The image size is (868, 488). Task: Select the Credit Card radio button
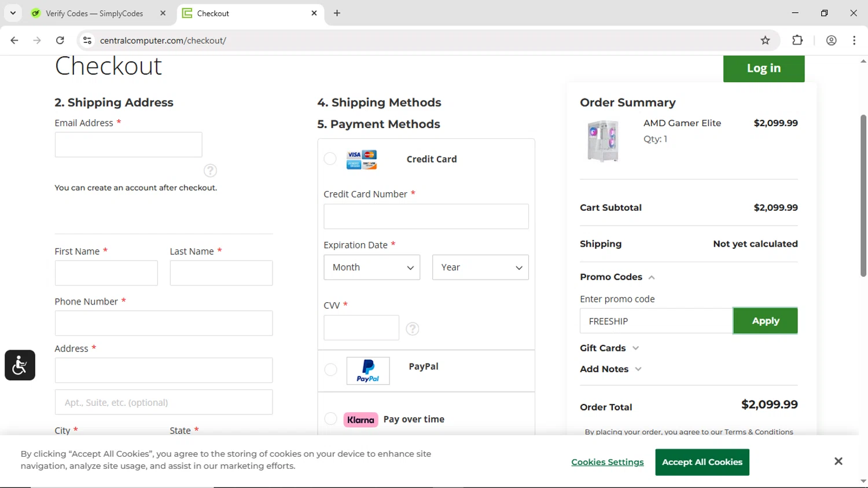point(330,159)
